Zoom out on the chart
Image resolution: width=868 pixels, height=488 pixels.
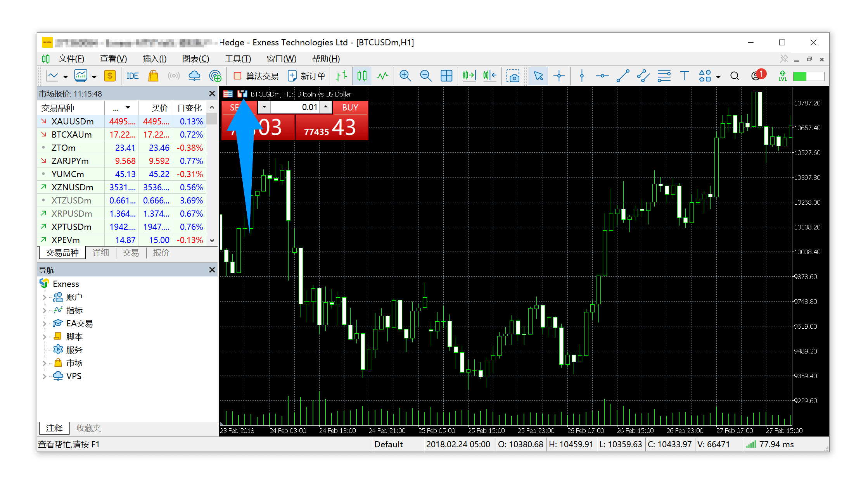point(426,76)
